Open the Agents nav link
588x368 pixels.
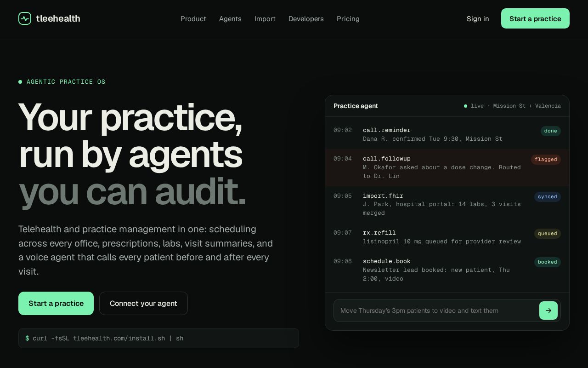(230, 19)
